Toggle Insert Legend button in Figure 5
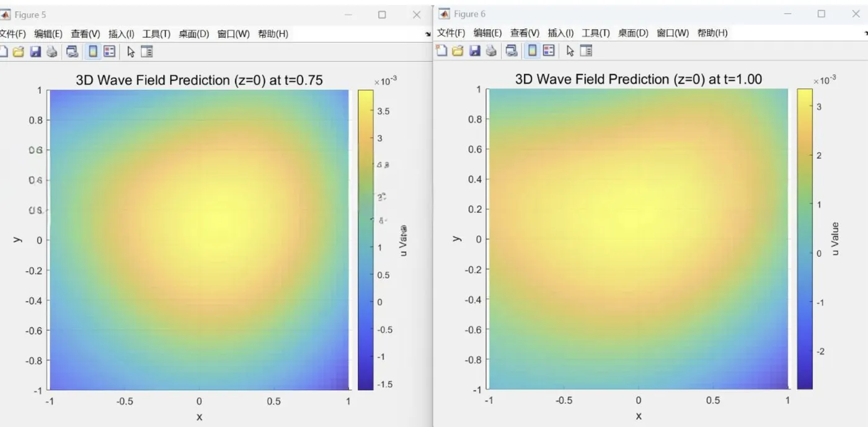 tap(110, 52)
